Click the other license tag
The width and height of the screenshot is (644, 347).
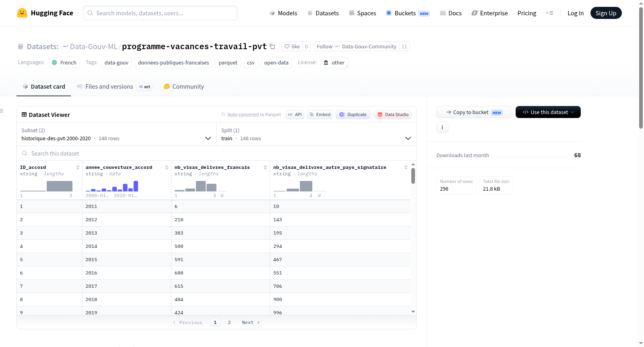[x=334, y=62]
